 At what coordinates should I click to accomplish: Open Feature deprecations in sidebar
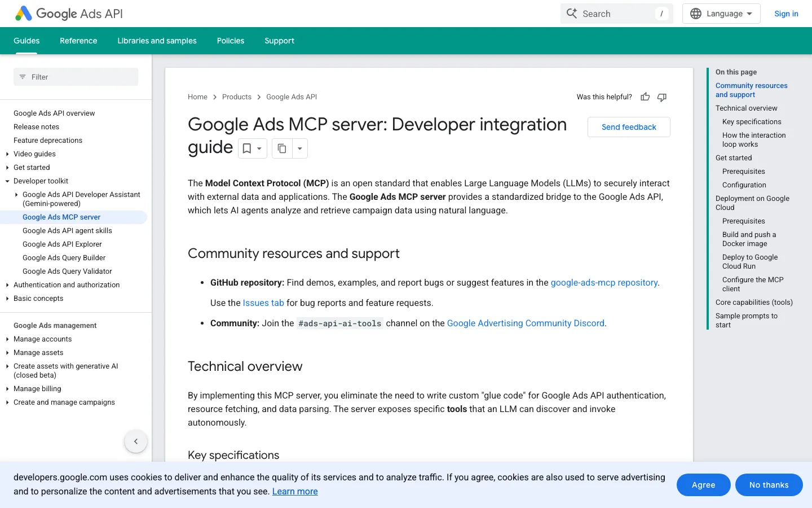[x=48, y=141]
